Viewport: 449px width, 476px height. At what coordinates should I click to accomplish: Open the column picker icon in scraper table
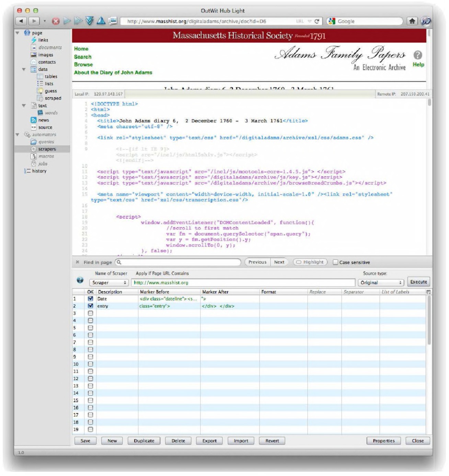coord(428,292)
